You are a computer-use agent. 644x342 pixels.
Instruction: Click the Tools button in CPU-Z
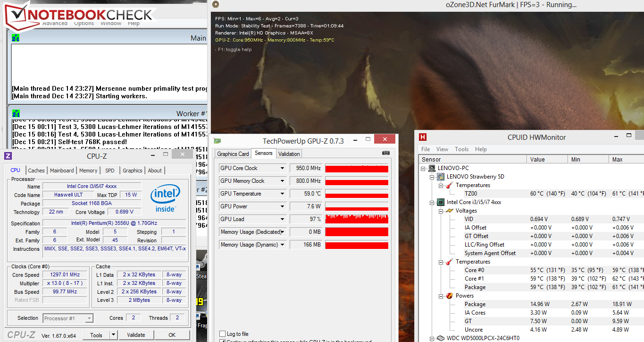point(96,335)
